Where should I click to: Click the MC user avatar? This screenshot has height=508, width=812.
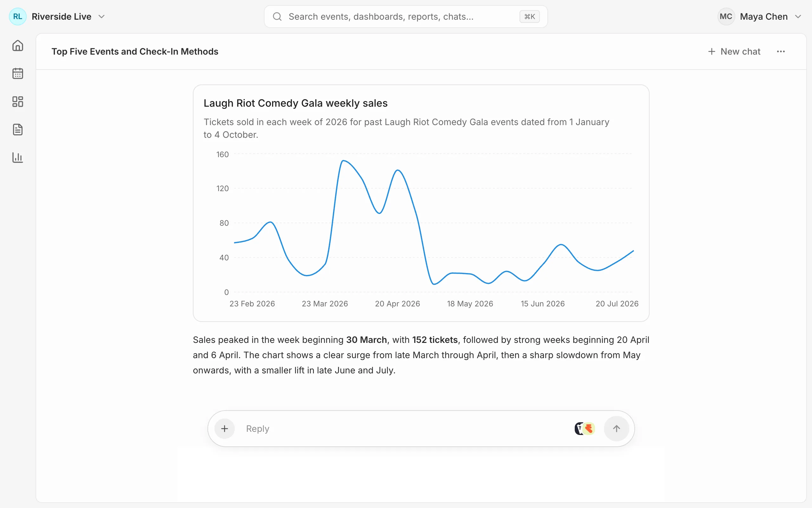726,17
